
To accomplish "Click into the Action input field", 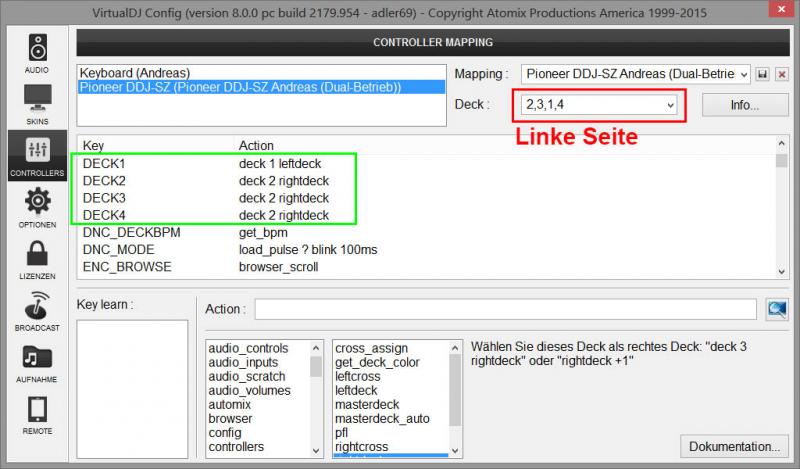I will [x=506, y=309].
